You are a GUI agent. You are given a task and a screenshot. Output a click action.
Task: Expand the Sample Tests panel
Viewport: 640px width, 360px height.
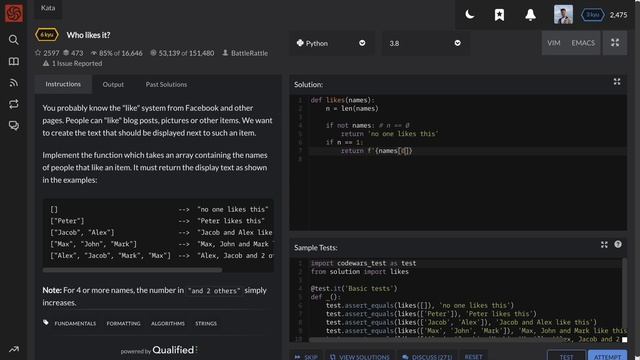(x=604, y=244)
